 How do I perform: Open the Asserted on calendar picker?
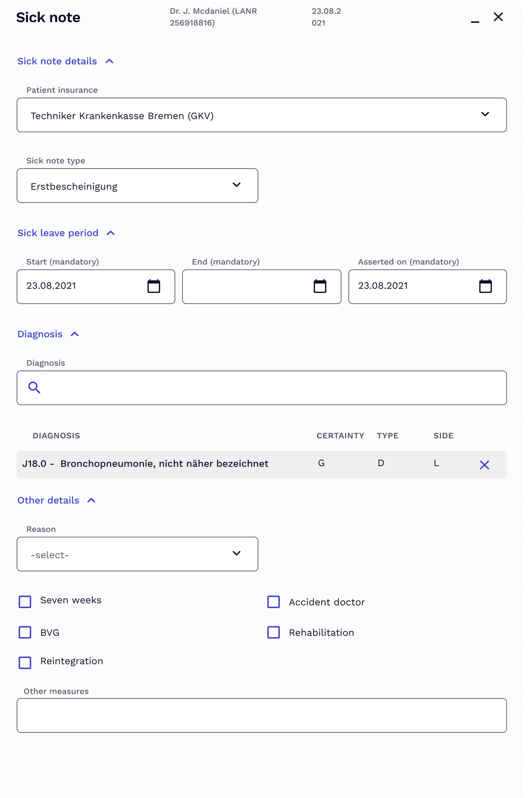(x=486, y=286)
